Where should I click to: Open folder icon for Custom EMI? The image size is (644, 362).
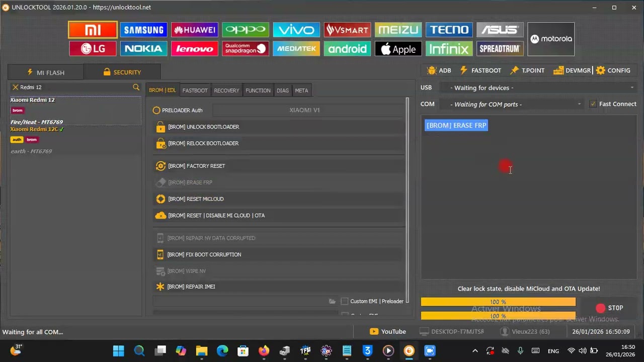[332, 301]
